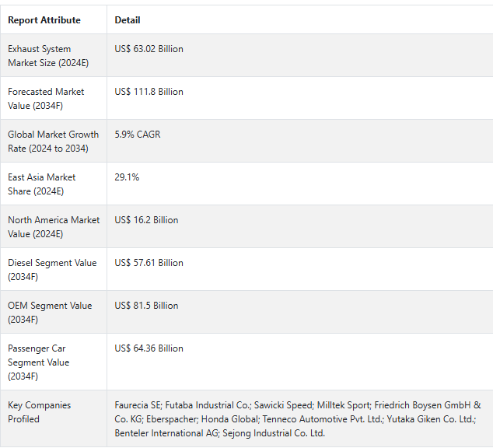Click the Report Attribute column header
Screen dimensions: 493x448
pyautogui.click(x=44, y=20)
